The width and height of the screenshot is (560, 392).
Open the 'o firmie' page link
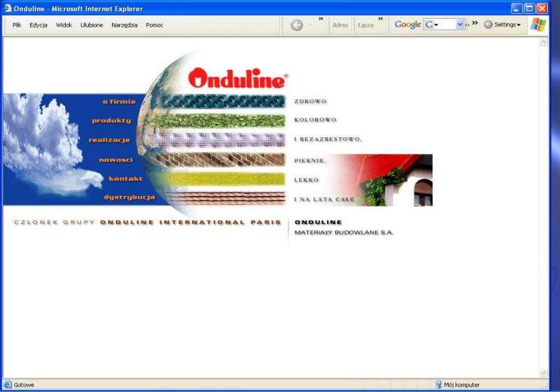pos(119,101)
